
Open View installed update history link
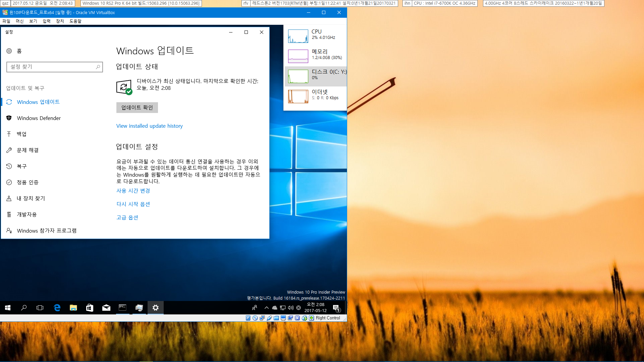pyautogui.click(x=150, y=126)
